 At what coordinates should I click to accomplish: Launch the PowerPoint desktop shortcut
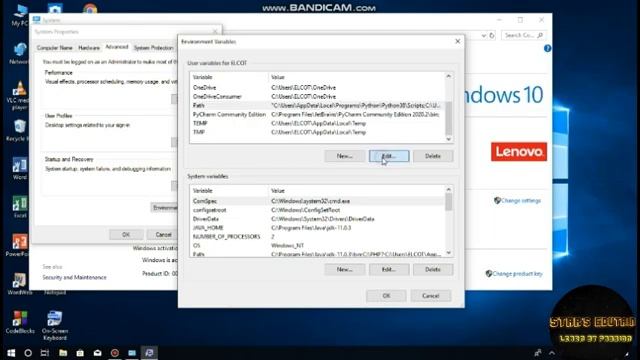click(19, 245)
